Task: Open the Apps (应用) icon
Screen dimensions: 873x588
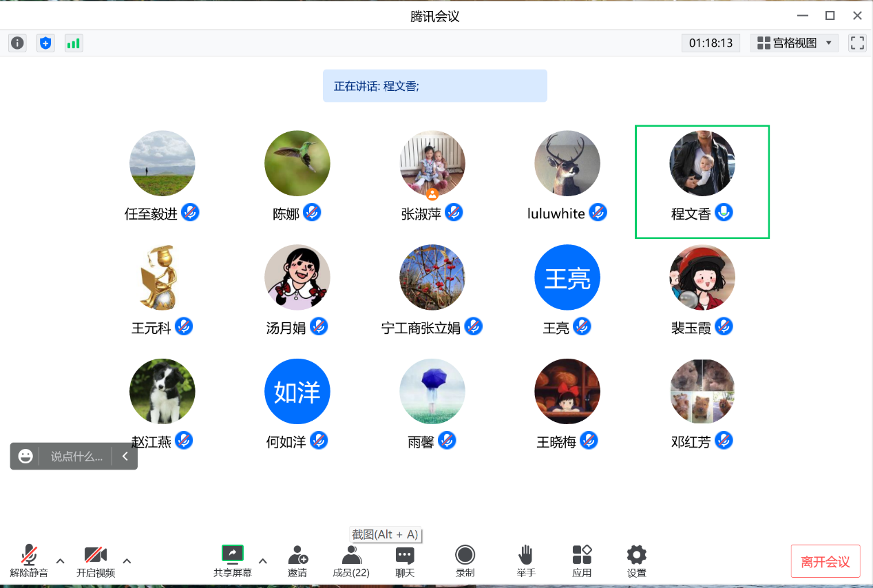Action: 582,560
